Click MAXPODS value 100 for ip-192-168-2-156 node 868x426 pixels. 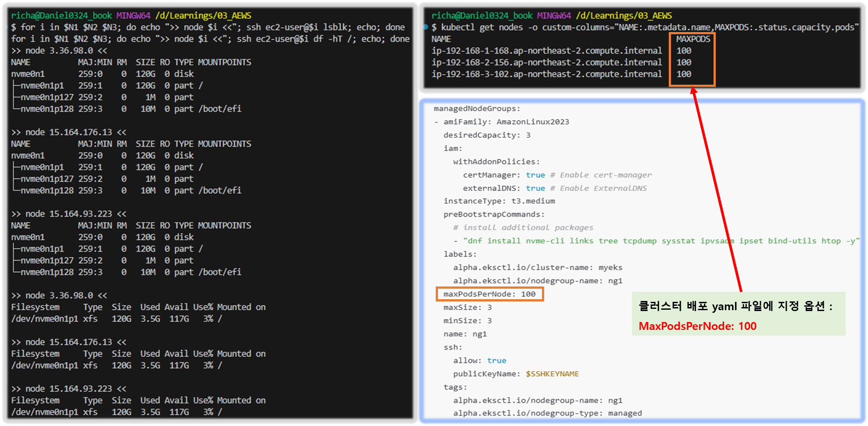(x=683, y=62)
